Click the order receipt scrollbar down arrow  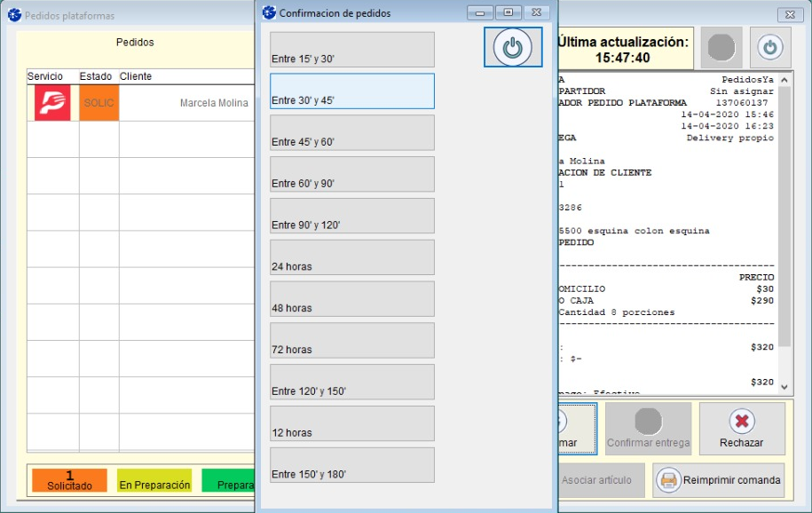pos(784,386)
